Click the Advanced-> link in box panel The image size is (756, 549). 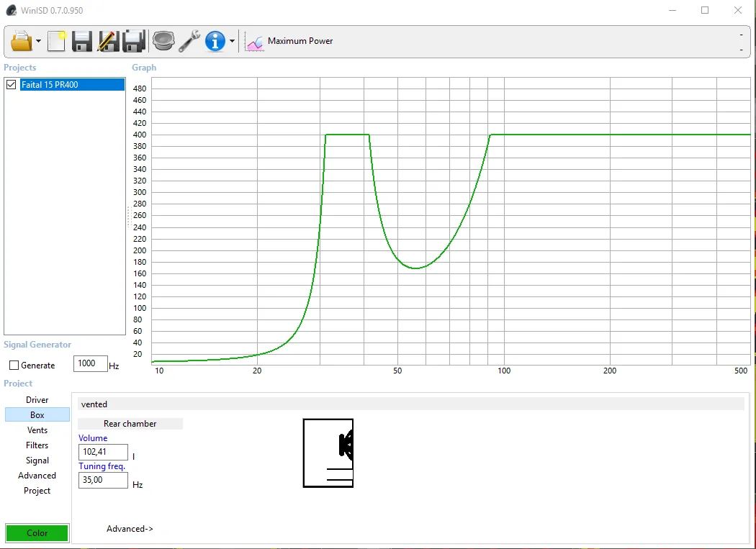pyautogui.click(x=130, y=529)
